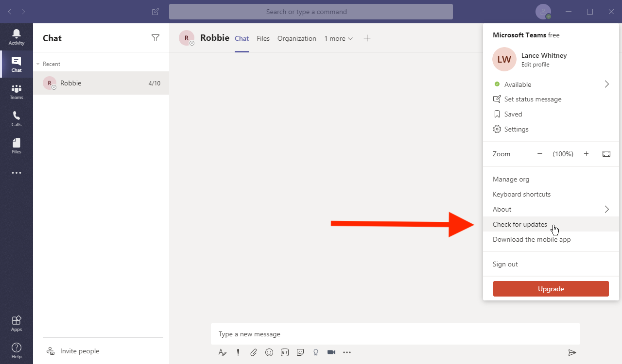Insert a GIF
Viewport: 622px width, 364px height.
coord(285,352)
